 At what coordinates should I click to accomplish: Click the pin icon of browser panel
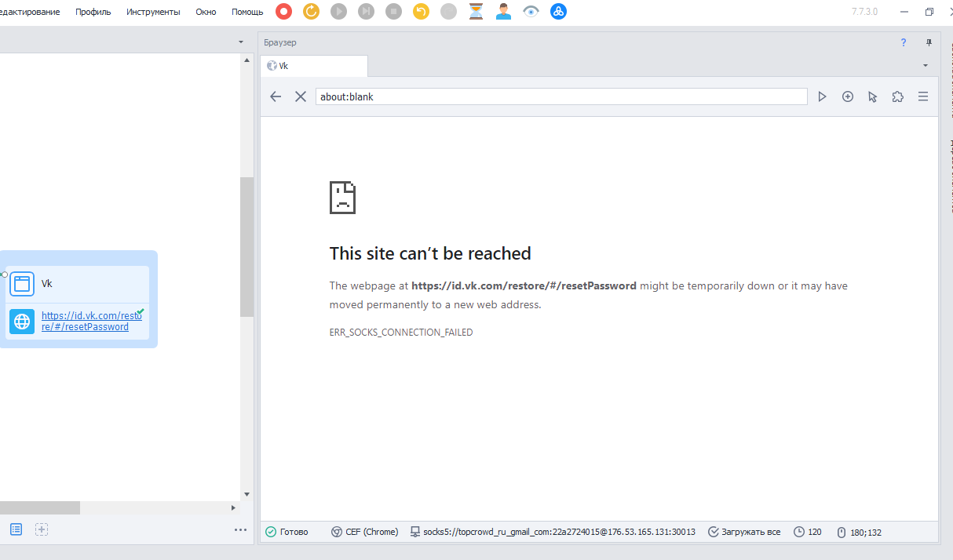929,42
